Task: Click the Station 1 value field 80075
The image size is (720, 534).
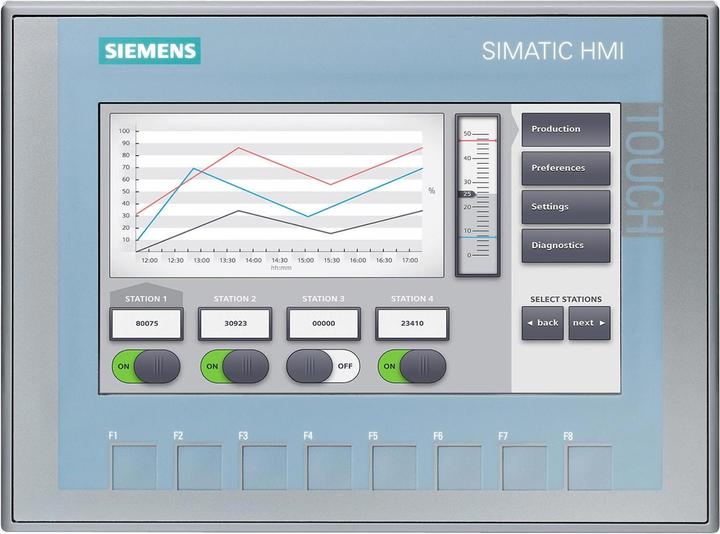Action: 146,324
